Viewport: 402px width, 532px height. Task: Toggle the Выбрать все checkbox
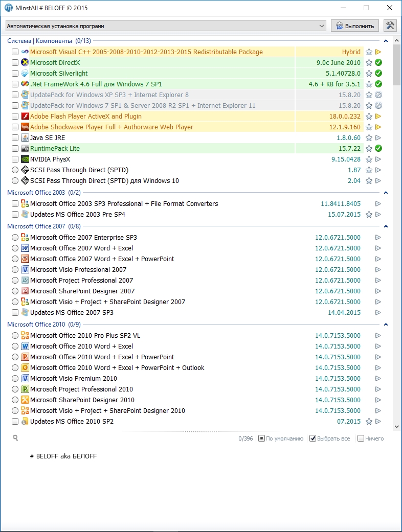point(312,438)
